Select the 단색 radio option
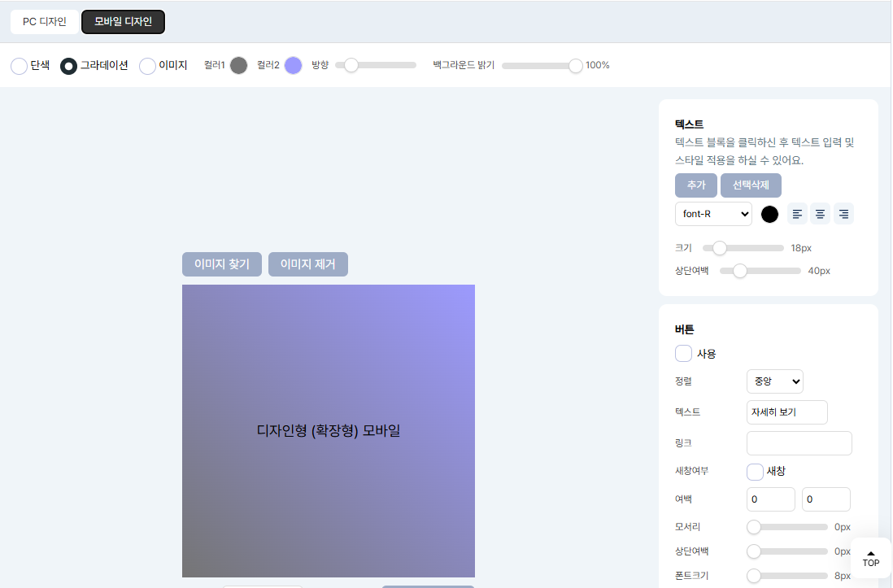 (x=19, y=66)
